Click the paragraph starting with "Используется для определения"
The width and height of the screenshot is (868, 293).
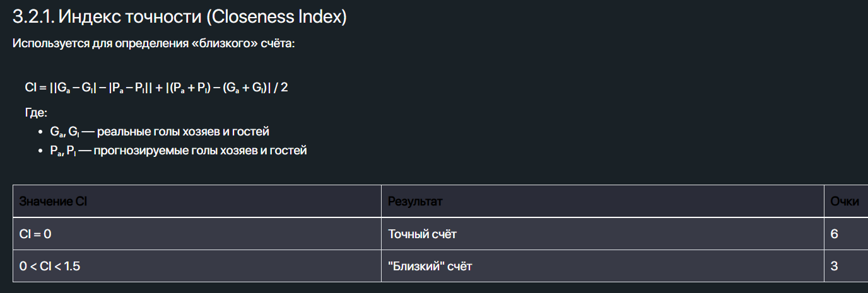click(x=153, y=45)
